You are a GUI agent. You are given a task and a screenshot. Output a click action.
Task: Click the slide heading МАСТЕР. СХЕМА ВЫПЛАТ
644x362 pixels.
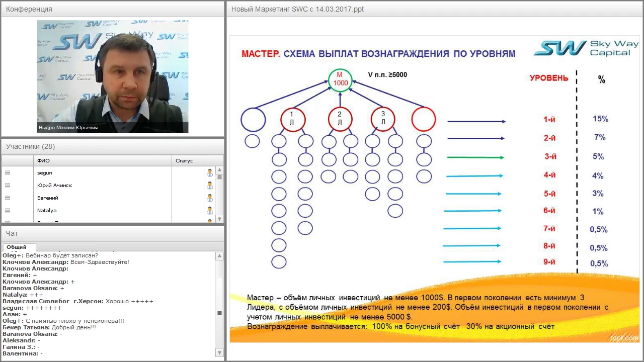[378, 54]
